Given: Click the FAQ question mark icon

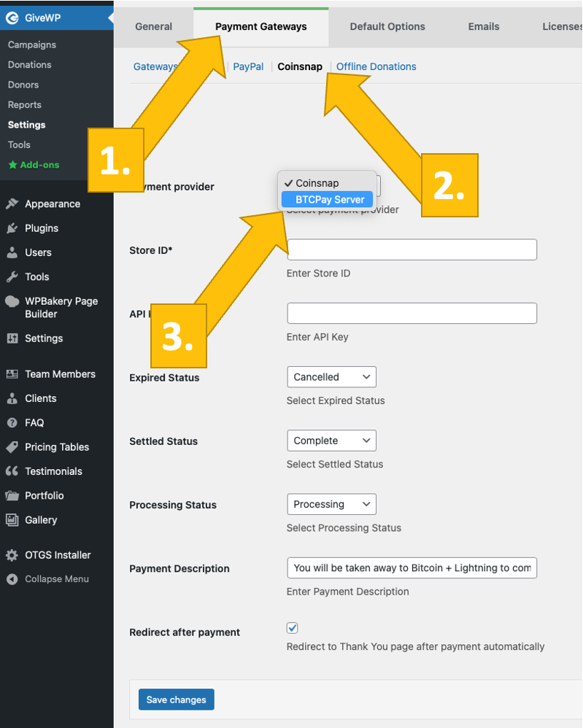Looking at the screenshot, I should (x=12, y=423).
